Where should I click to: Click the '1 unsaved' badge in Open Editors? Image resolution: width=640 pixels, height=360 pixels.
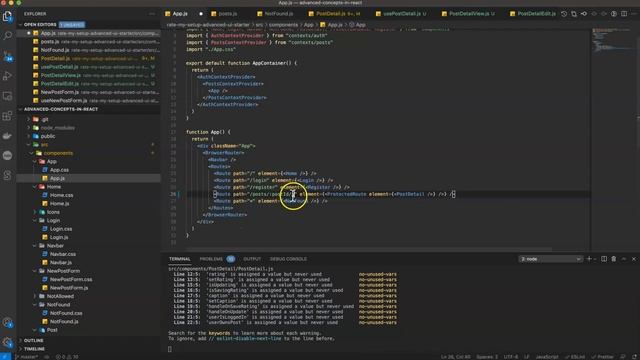(x=72, y=24)
